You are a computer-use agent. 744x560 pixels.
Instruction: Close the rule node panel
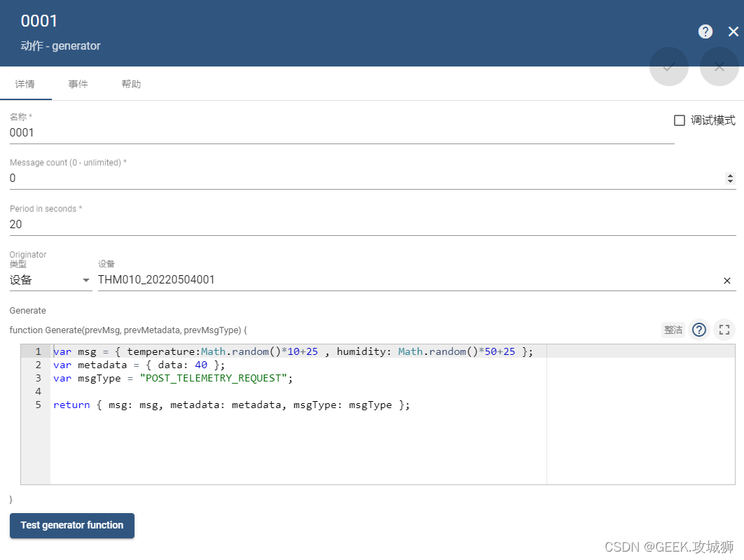coord(733,31)
